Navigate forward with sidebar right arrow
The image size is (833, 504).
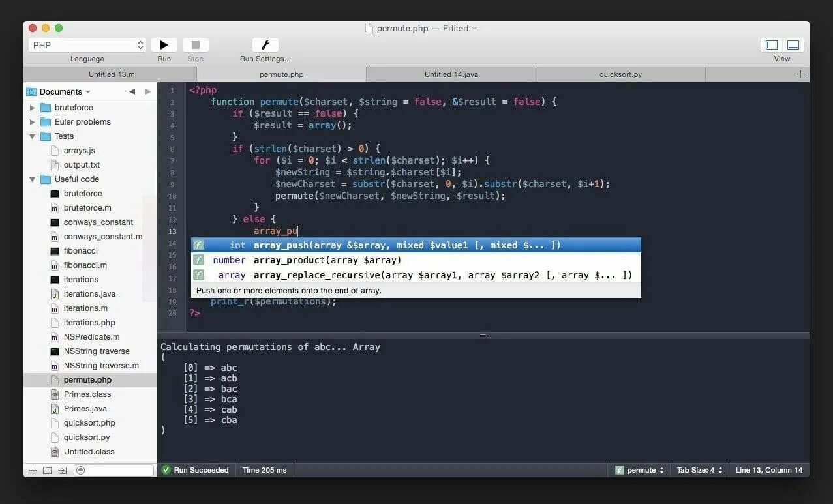coord(148,92)
